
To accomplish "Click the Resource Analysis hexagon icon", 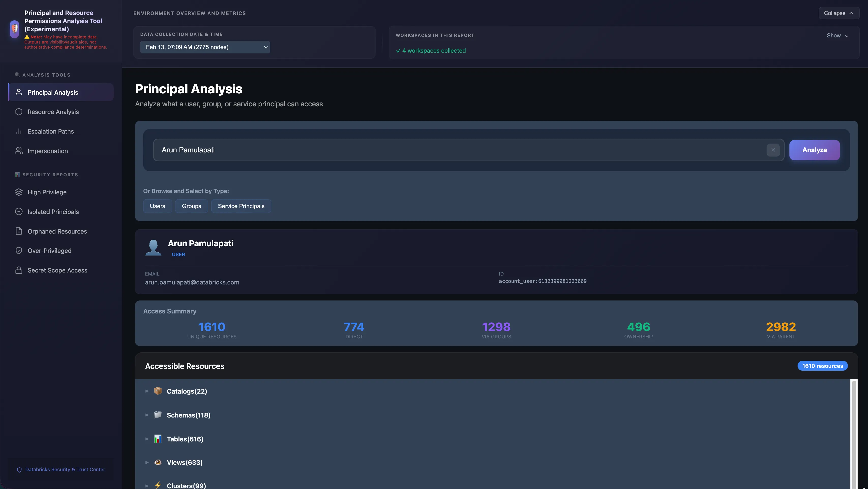I will pyautogui.click(x=19, y=112).
